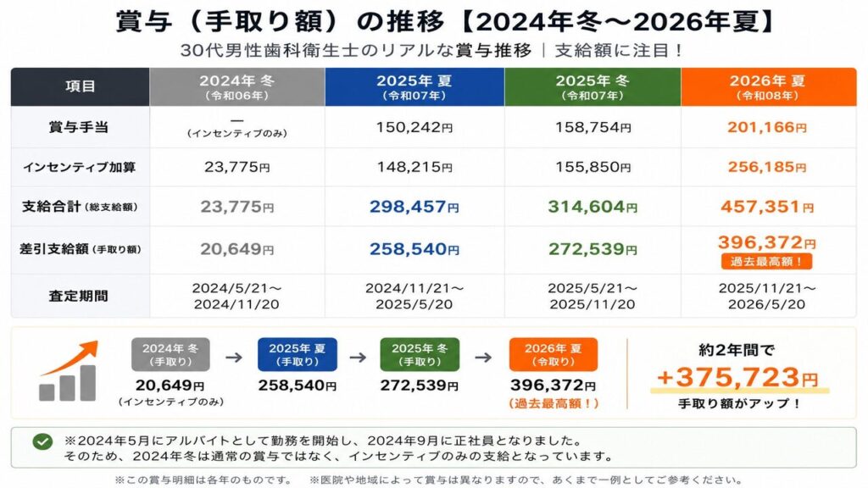Click the blue 2025年 夏 (手取り) badge
Image resolution: width=868 pixels, height=488 pixels.
[x=298, y=355]
